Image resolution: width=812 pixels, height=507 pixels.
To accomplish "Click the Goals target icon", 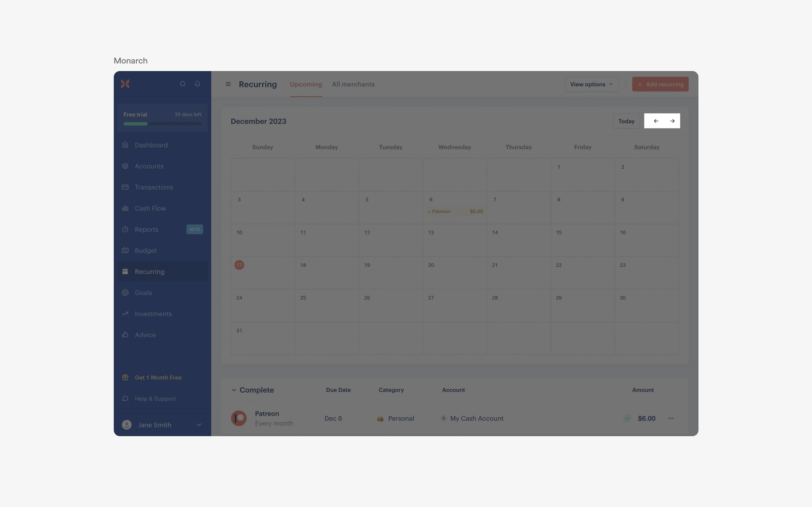I will click(125, 292).
